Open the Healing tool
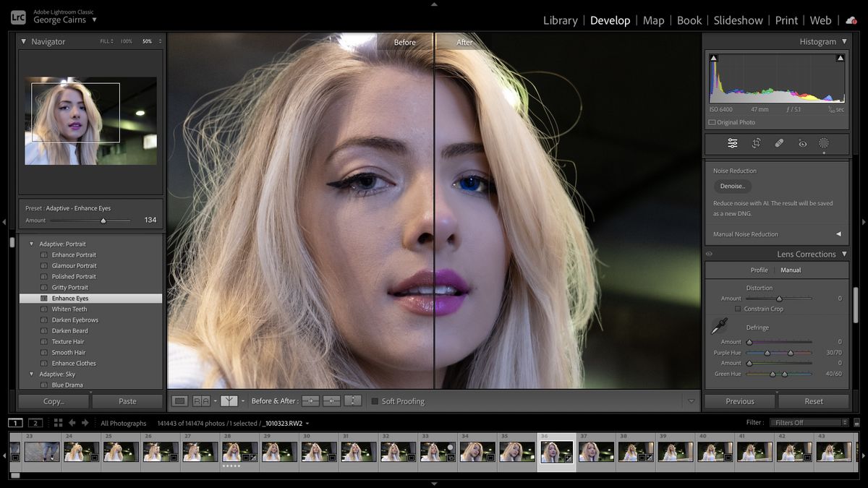Screen dimensions: 868x488 point(779,143)
